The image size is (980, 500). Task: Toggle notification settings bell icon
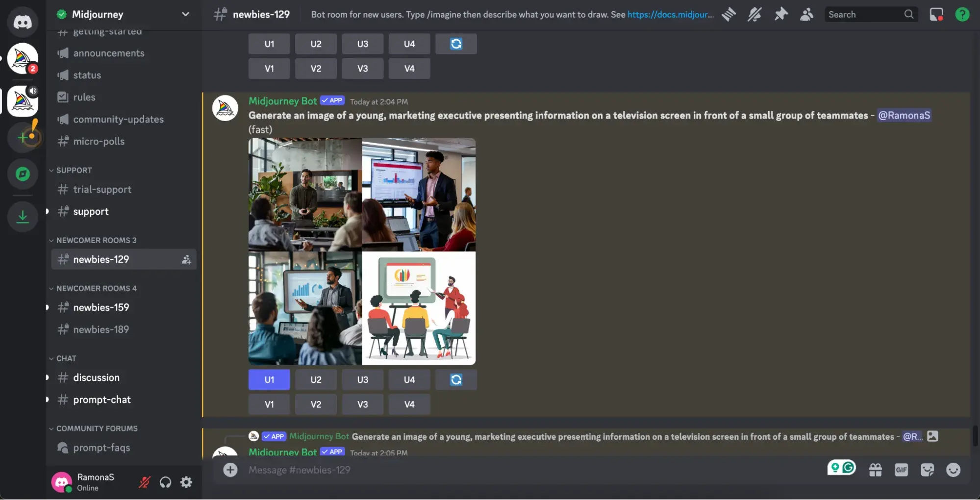coord(754,14)
